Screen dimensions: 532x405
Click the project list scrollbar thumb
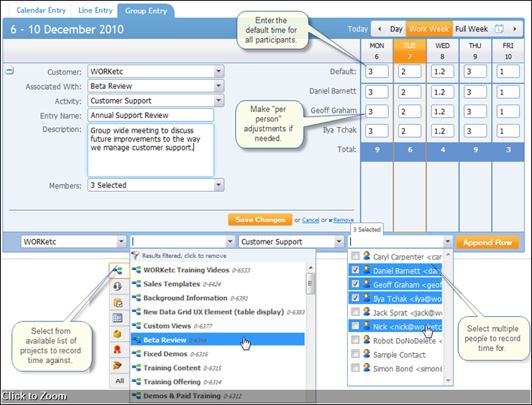click(310, 284)
